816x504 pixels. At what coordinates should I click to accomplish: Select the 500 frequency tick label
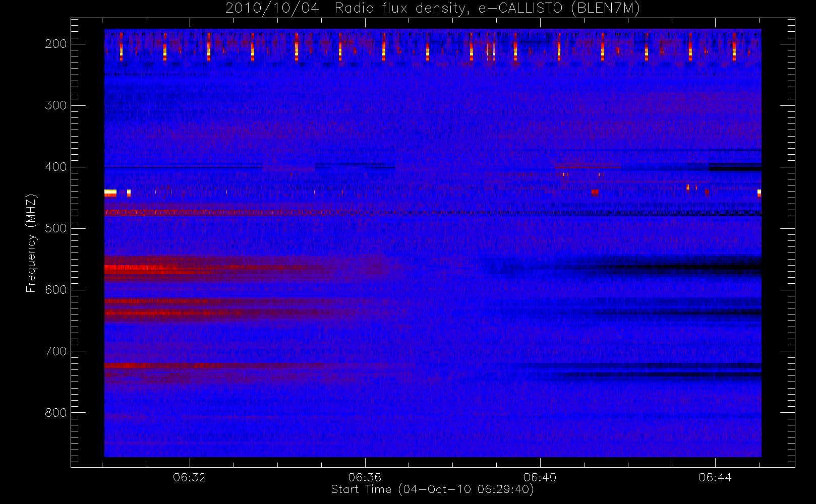[56, 228]
